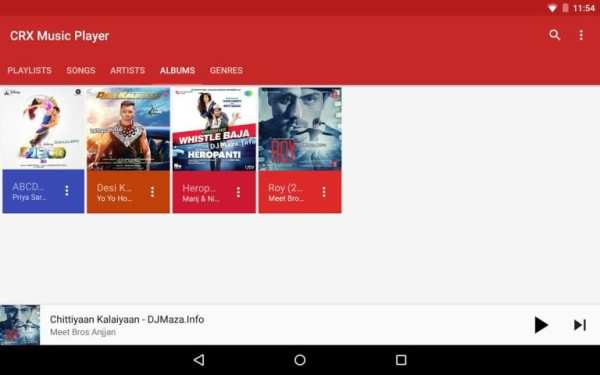Screen dimensions: 600x375
Task: Switch to the Artists tab
Action: pos(127,70)
